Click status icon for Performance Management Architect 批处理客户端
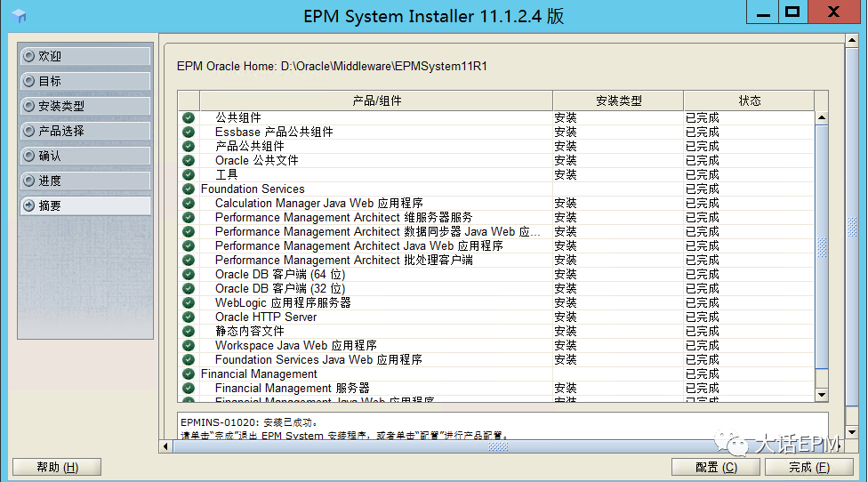Viewport: 868px width, 482px height. (x=189, y=260)
